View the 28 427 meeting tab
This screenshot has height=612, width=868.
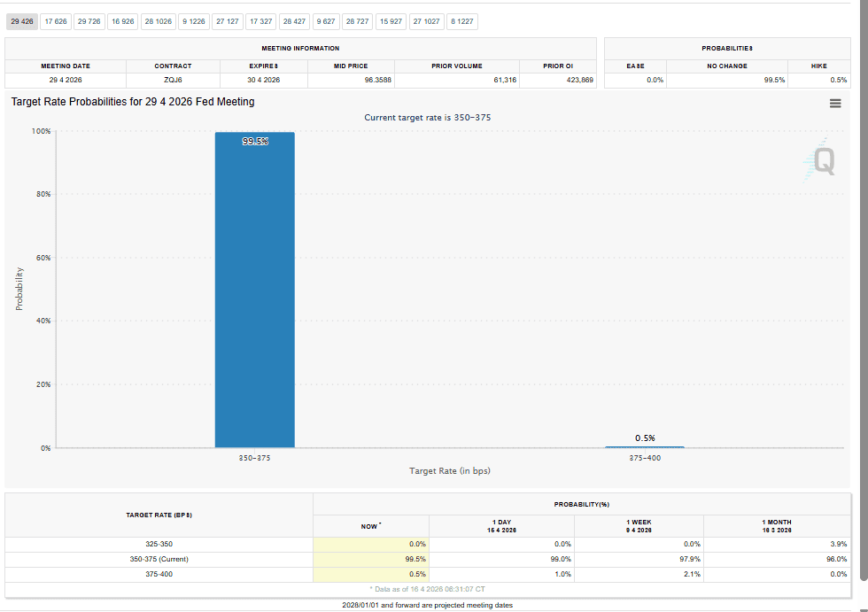pyautogui.click(x=294, y=21)
